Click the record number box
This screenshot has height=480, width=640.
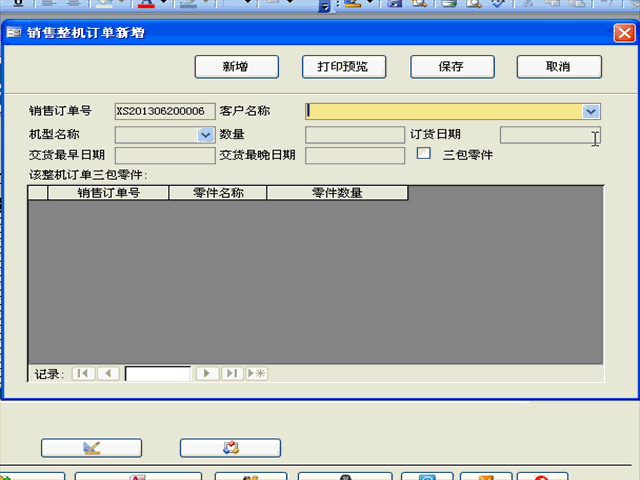(158, 374)
